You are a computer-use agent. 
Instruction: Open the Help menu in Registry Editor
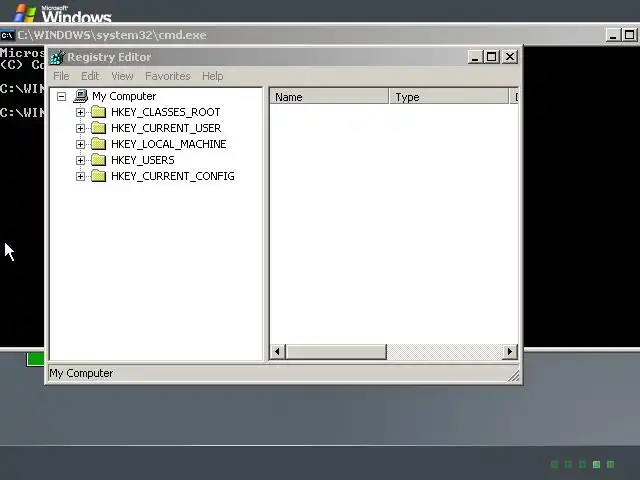pos(213,76)
